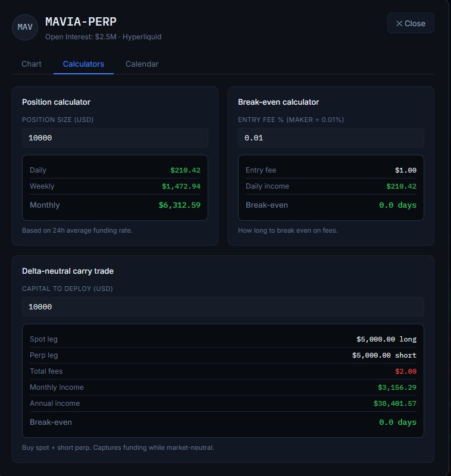Screen dimensions: 451x476
Task: Select the Calculators tab
Action: coord(83,64)
